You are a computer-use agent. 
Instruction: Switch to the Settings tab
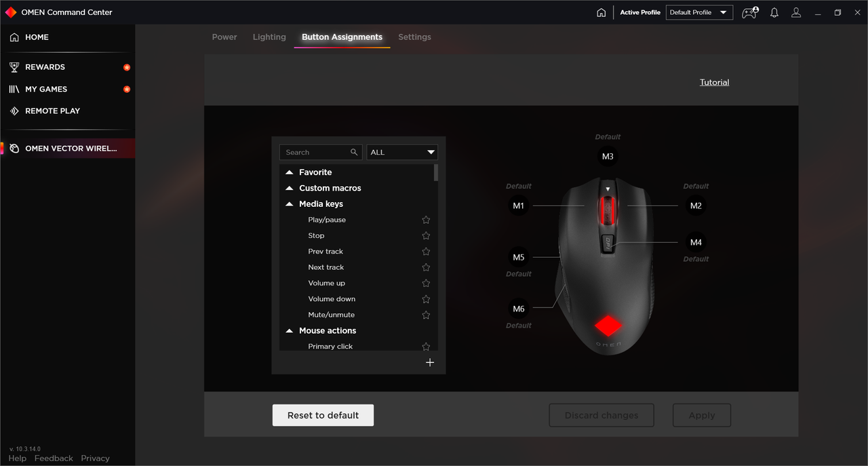(414, 37)
